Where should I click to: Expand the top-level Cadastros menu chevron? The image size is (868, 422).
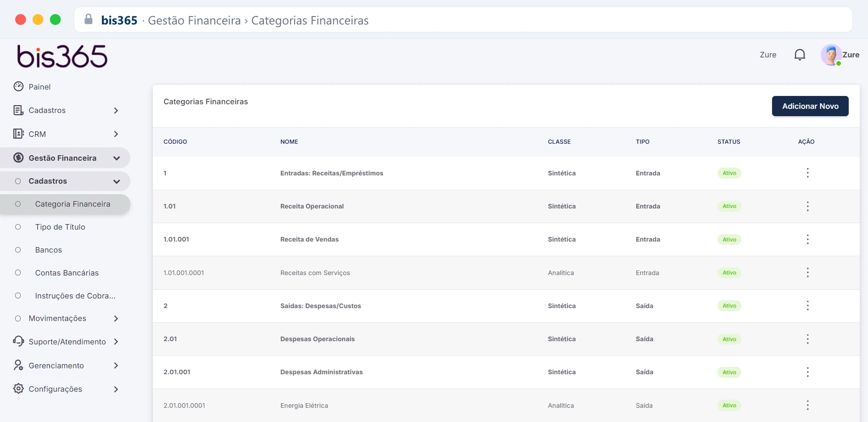pos(116,110)
